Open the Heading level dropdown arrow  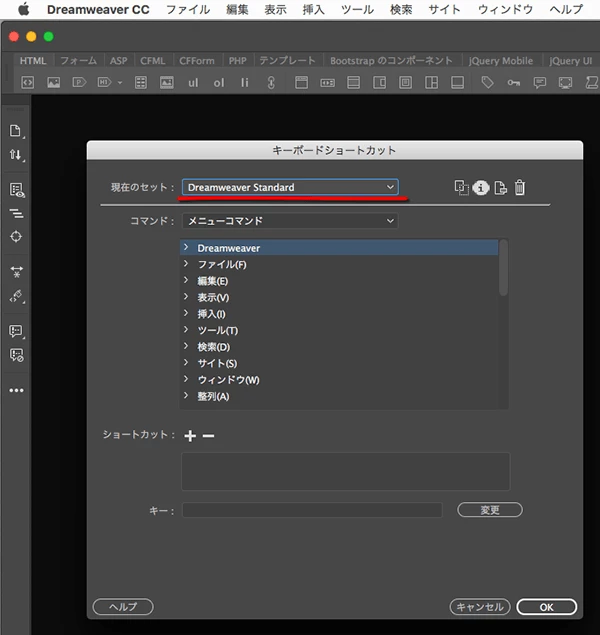(x=120, y=83)
